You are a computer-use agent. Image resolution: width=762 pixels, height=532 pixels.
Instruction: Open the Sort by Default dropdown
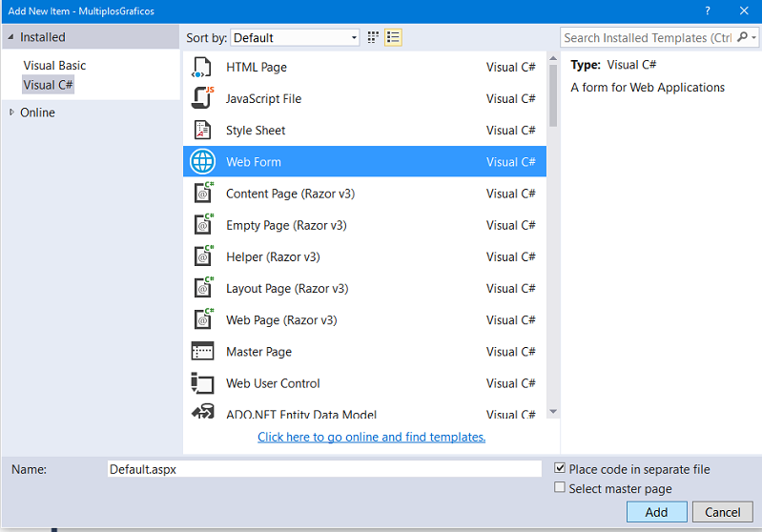[x=295, y=37]
